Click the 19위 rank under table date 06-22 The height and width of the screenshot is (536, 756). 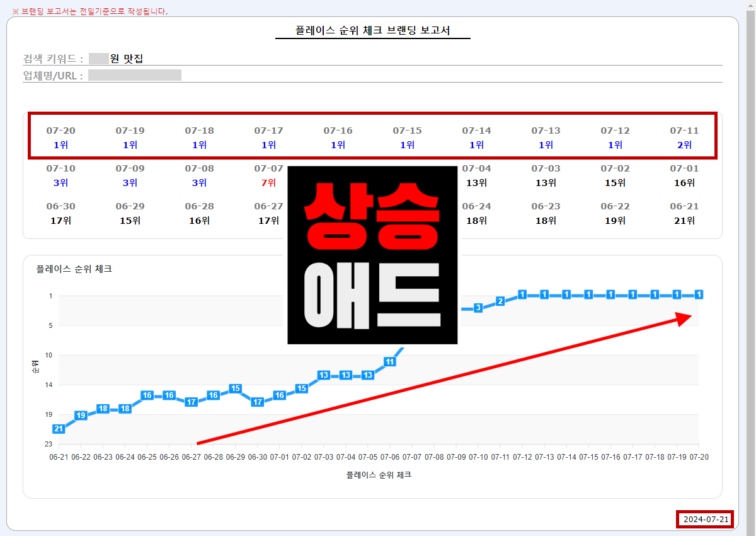(x=616, y=221)
